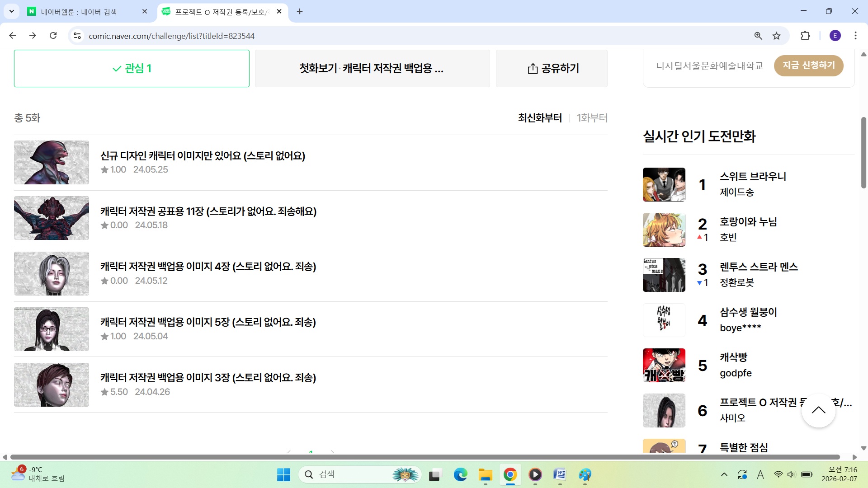Close the 프로젝트 O tab
The height and width of the screenshot is (488, 868).
coord(279,11)
